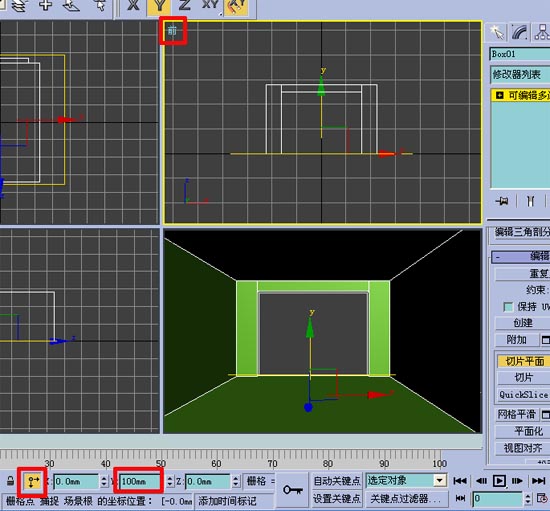Restrict movement to the X axis
Viewport: 550px width, 511px height.
point(133,6)
